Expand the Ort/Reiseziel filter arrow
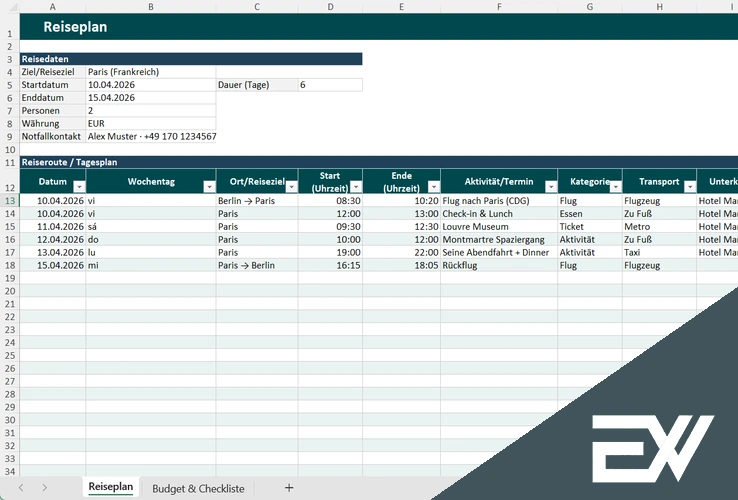 point(291,186)
